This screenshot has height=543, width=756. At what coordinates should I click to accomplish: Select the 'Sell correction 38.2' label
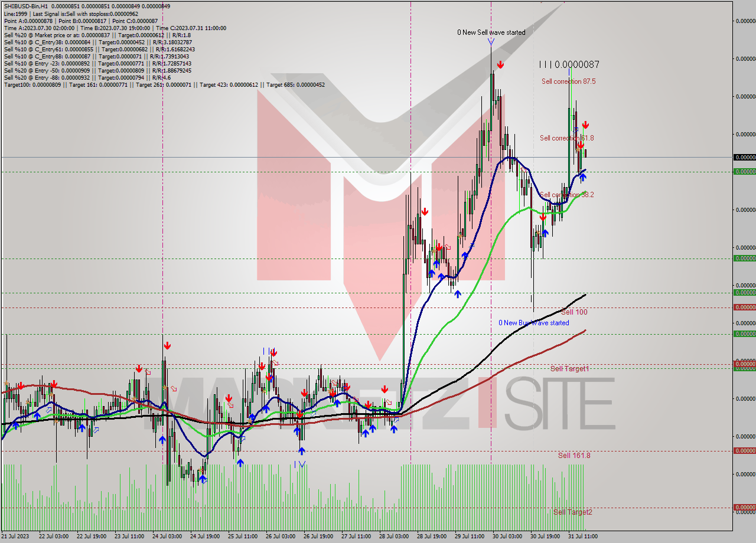[566, 195]
